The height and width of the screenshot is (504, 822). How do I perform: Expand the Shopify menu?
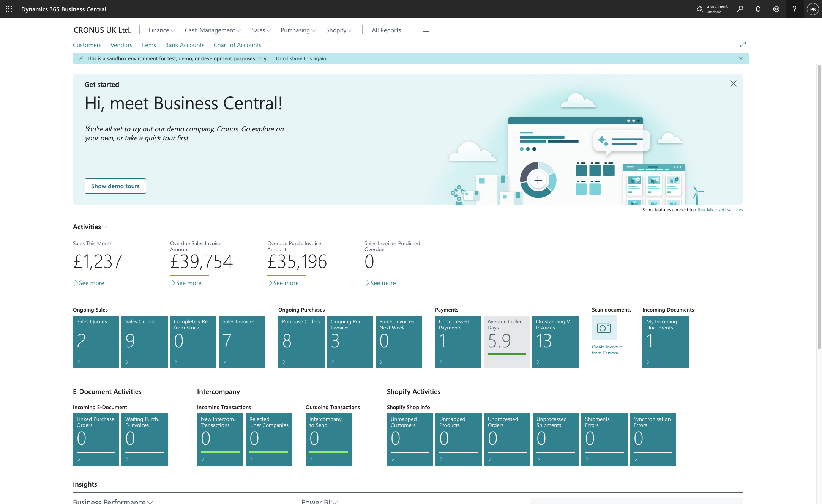[339, 30]
